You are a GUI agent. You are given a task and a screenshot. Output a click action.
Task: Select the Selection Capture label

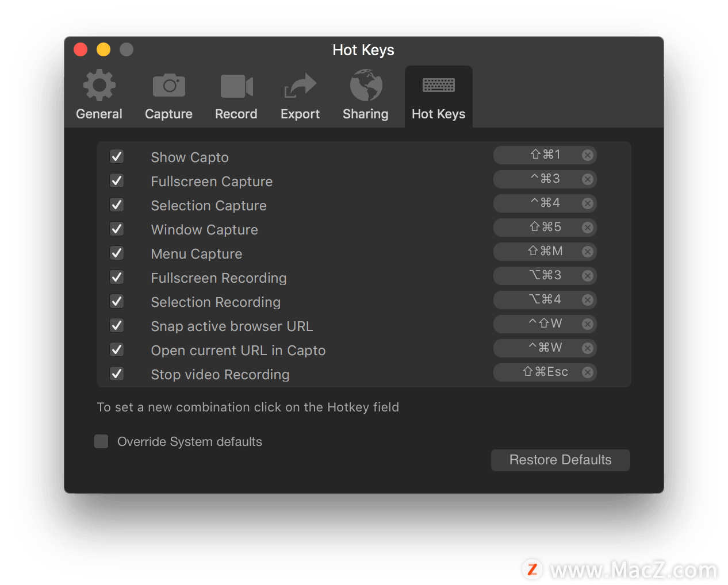click(209, 206)
